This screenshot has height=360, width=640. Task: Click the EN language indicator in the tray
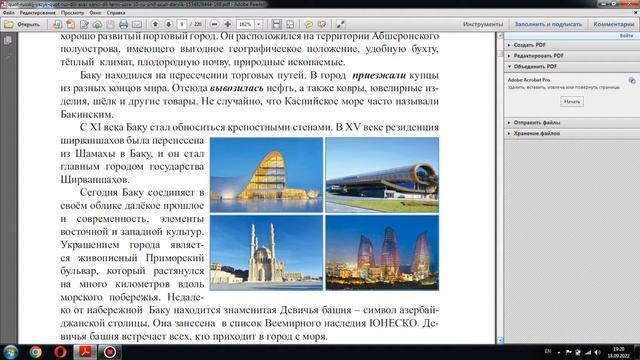pos(548,351)
